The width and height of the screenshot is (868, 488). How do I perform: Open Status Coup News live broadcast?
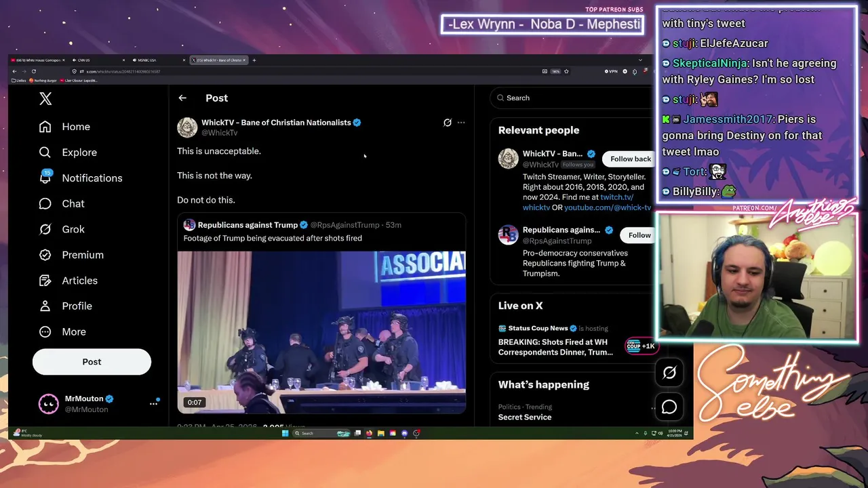[x=555, y=347]
